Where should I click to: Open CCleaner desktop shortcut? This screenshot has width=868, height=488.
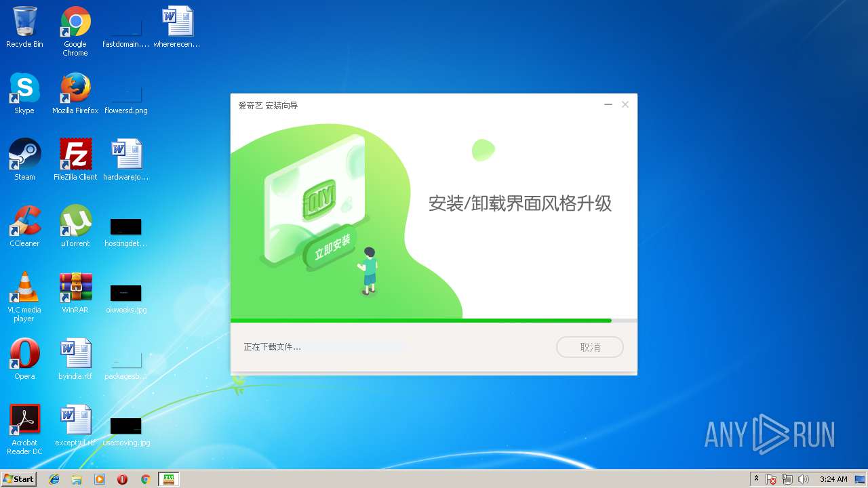pos(24,226)
